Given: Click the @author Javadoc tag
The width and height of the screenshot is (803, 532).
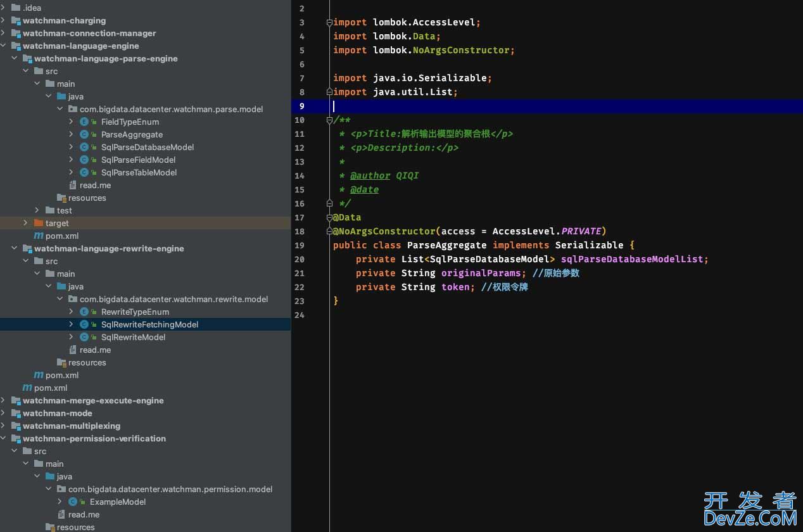Looking at the screenshot, I should tap(370, 175).
